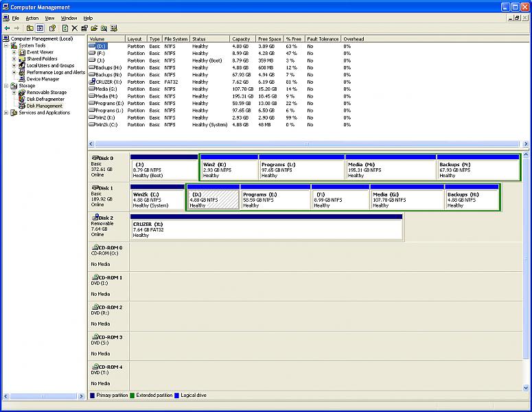532x412 pixels.
Task: Click the Win2k (C:) partition block
Action: pos(157,199)
